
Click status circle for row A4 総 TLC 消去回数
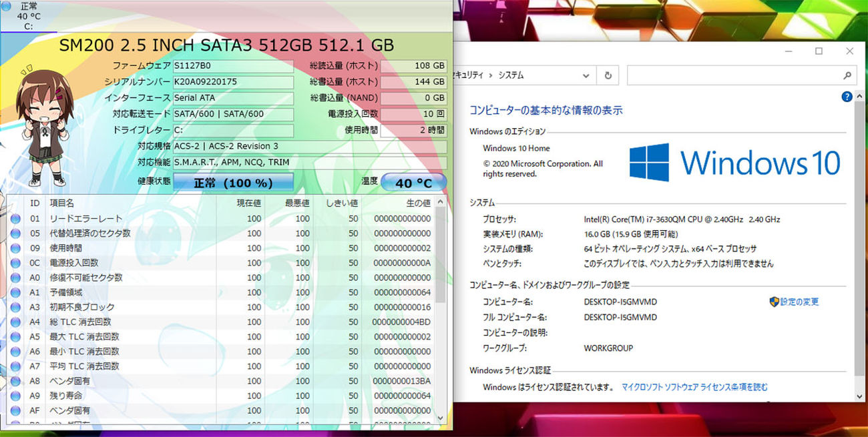(15, 322)
